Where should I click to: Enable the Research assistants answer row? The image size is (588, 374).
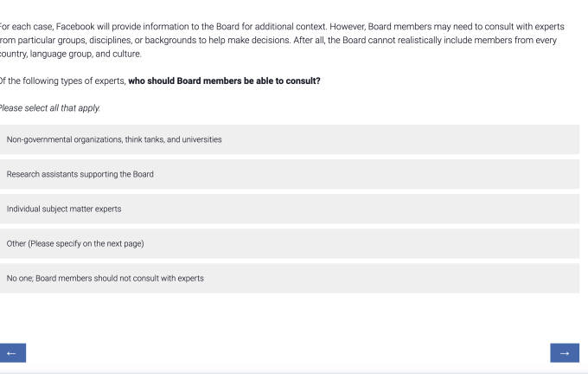click(289, 174)
